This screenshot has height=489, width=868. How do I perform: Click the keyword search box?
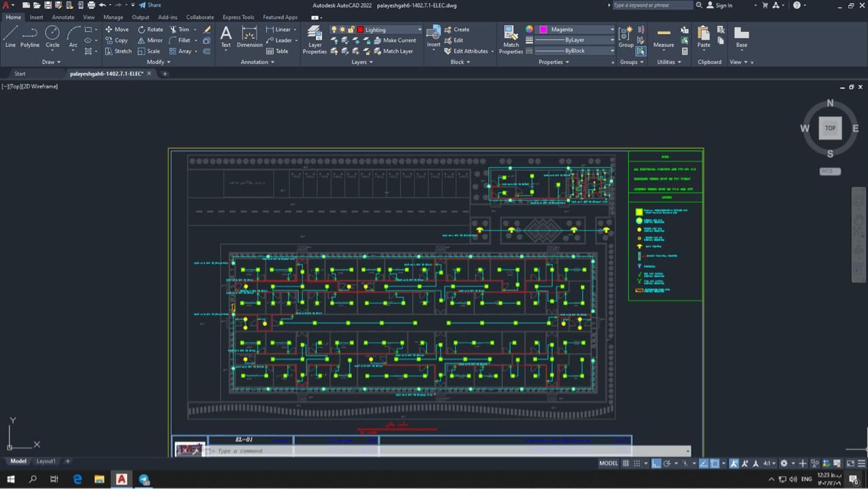652,5
